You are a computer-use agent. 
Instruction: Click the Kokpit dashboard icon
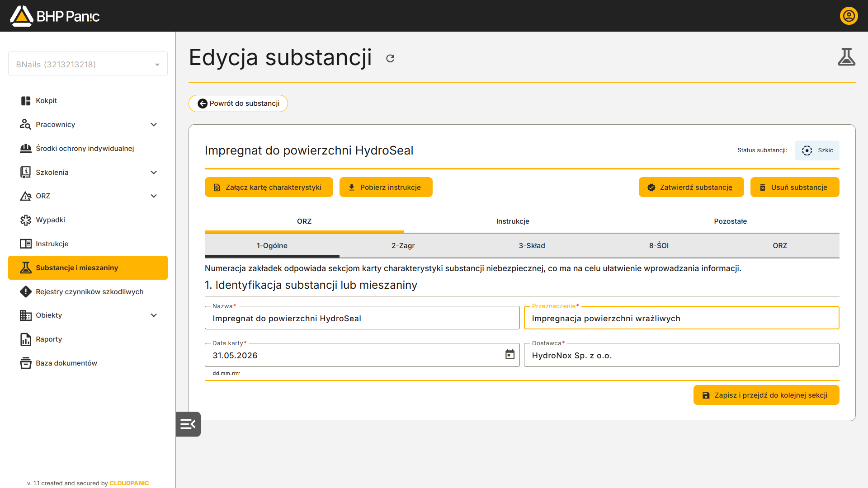click(x=26, y=101)
